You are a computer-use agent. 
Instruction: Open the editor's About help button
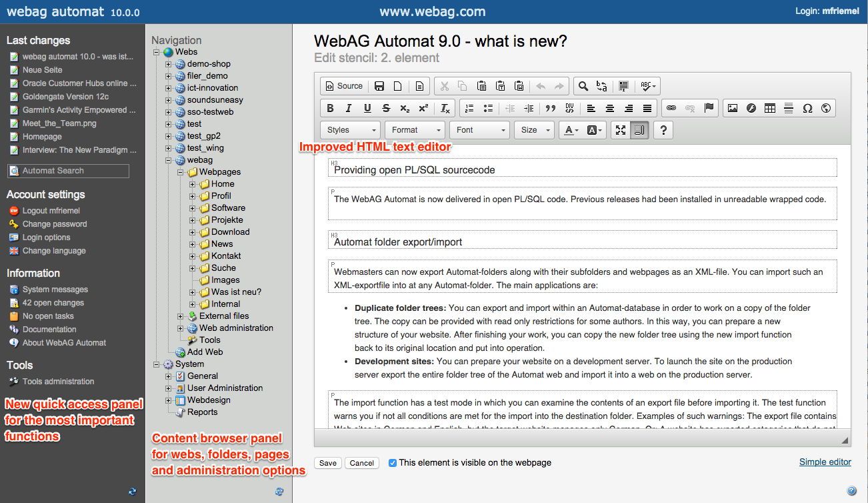click(664, 130)
